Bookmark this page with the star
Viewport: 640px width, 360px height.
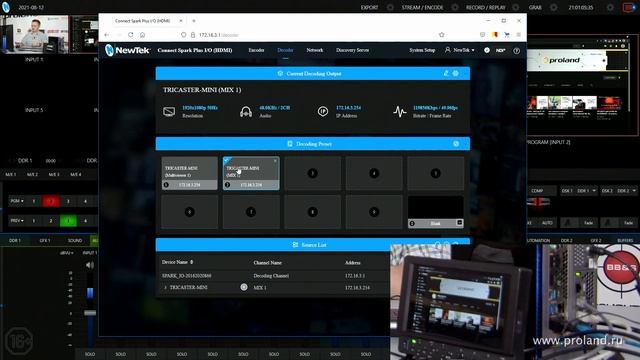click(x=441, y=35)
